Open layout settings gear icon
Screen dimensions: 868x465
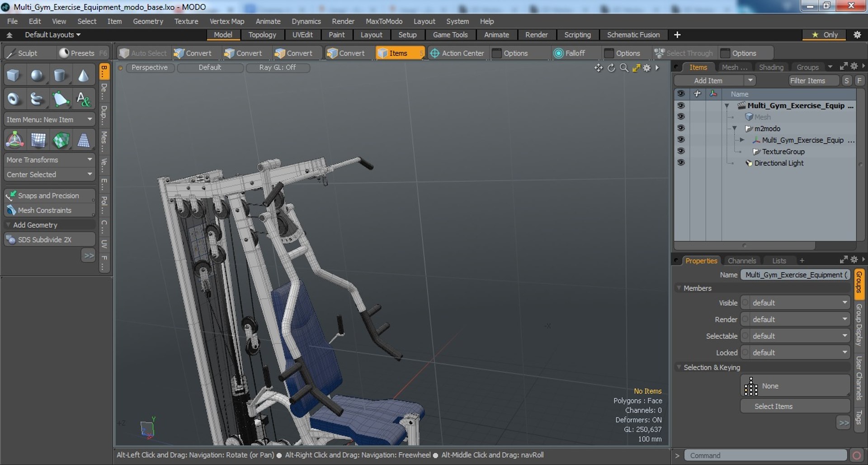[857, 35]
